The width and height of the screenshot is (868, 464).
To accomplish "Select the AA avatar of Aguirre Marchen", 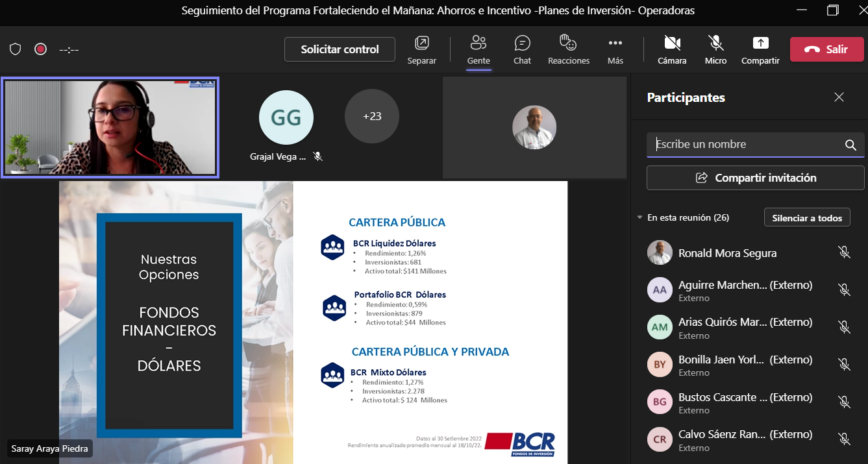I will pos(660,290).
